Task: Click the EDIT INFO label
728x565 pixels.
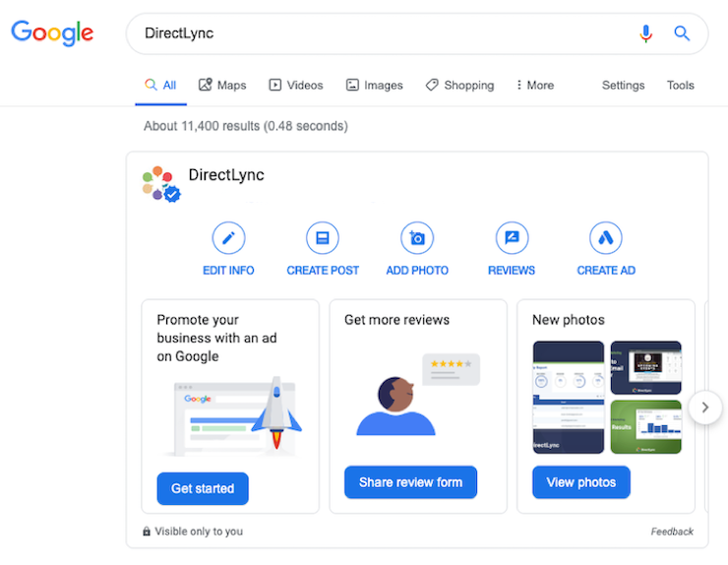Action: [228, 271]
